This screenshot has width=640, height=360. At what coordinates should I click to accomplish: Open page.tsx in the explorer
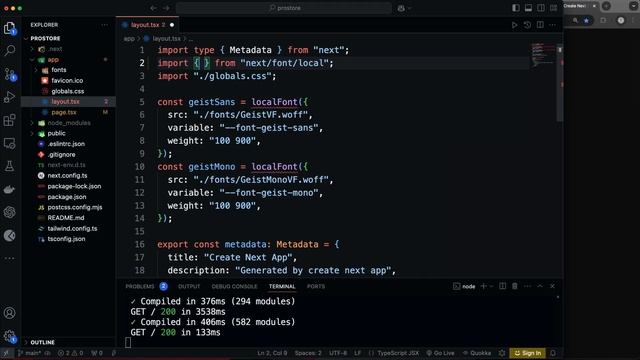click(64, 112)
